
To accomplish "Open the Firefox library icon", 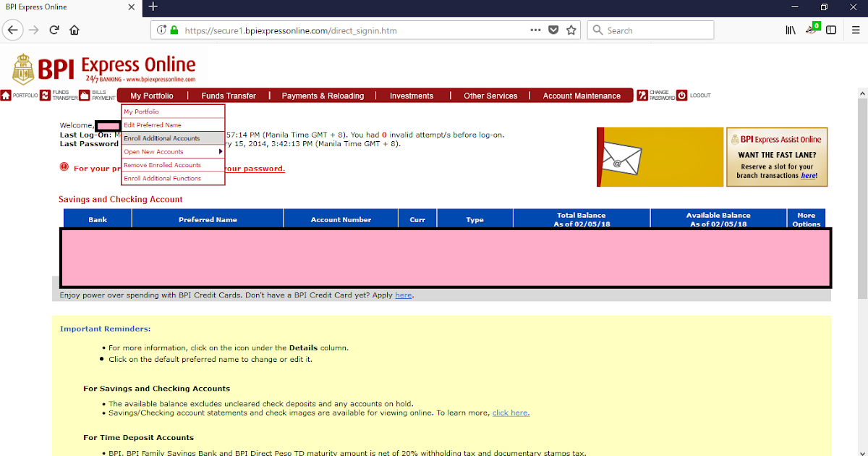I will tap(791, 30).
